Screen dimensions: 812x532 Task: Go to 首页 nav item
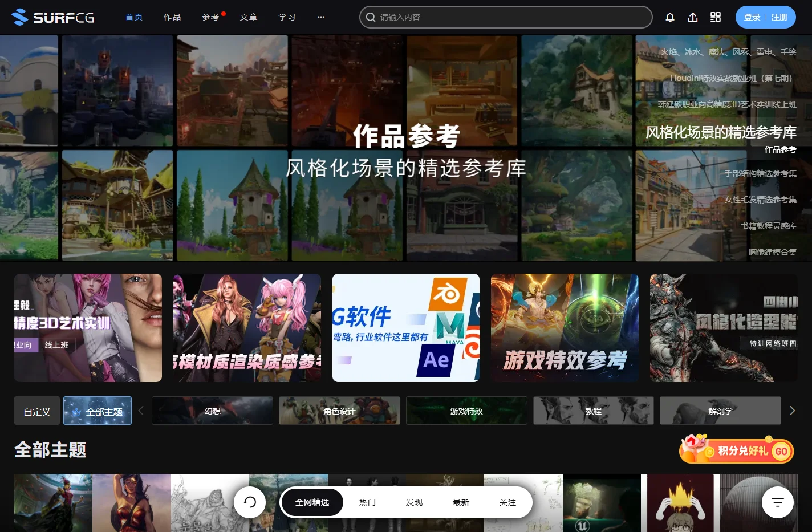click(x=134, y=17)
